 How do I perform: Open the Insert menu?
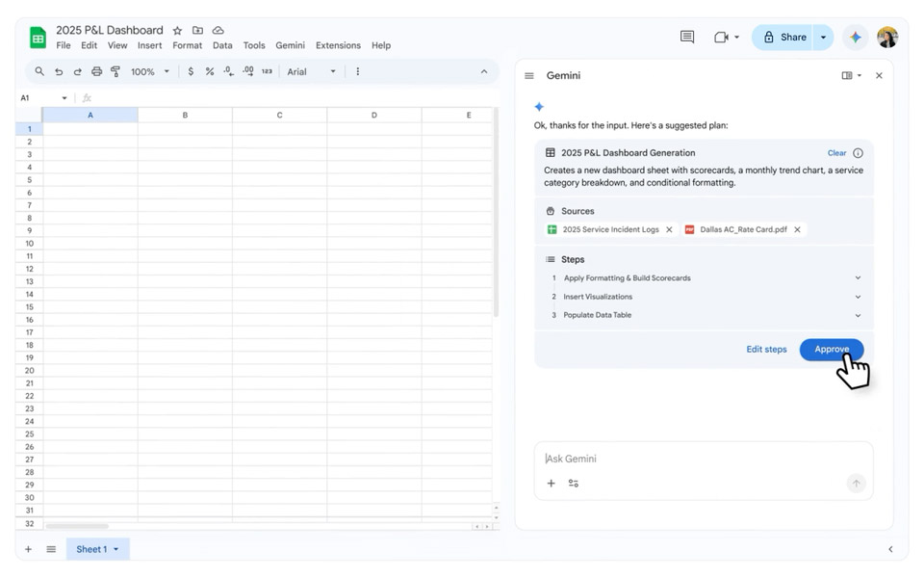click(x=150, y=45)
